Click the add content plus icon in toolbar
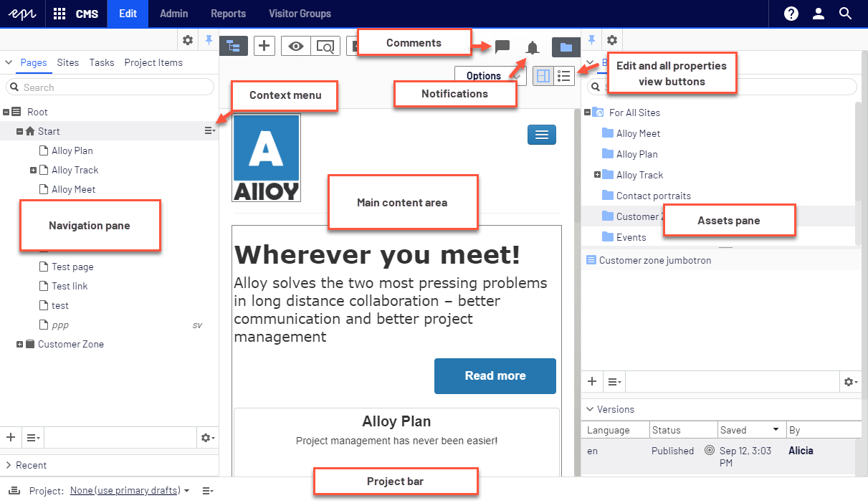The image size is (868, 503). coord(265,46)
